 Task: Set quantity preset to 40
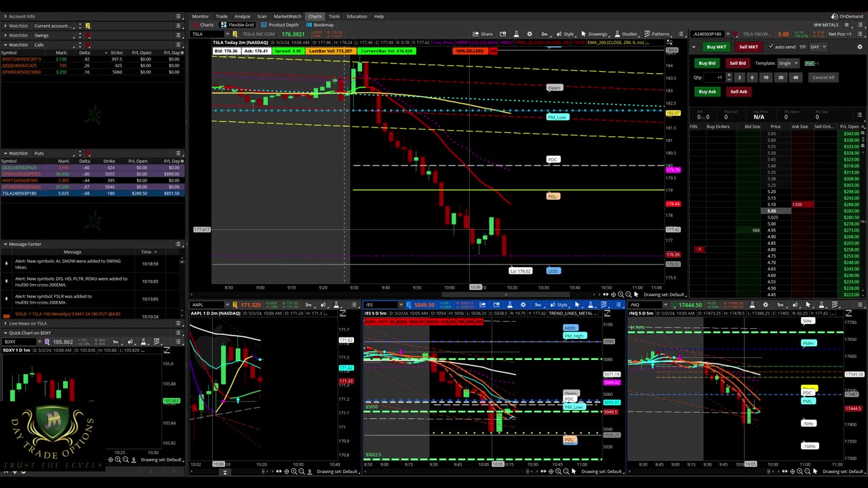pos(795,77)
